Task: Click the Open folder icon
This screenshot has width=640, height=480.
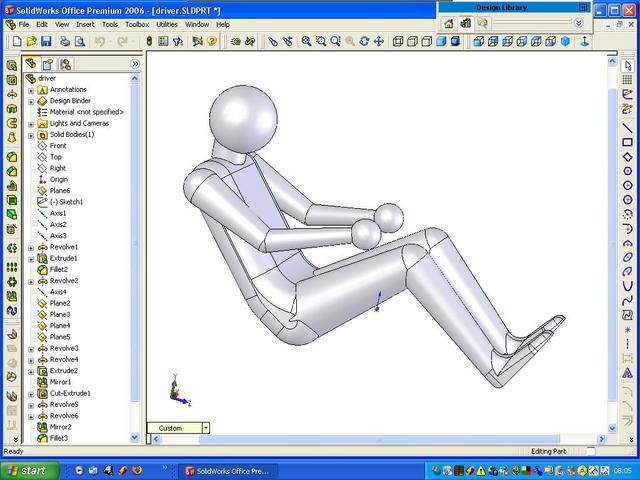Action: pos(32,41)
